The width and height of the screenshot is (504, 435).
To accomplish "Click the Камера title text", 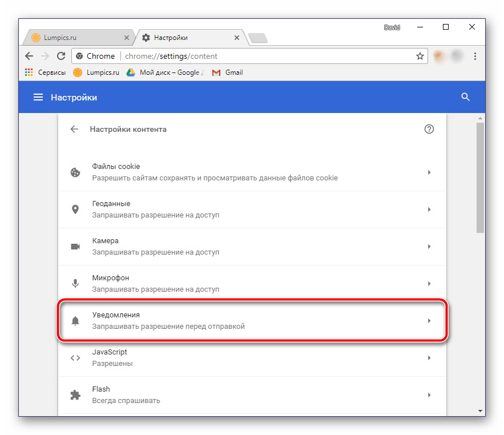I will pyautogui.click(x=105, y=240).
